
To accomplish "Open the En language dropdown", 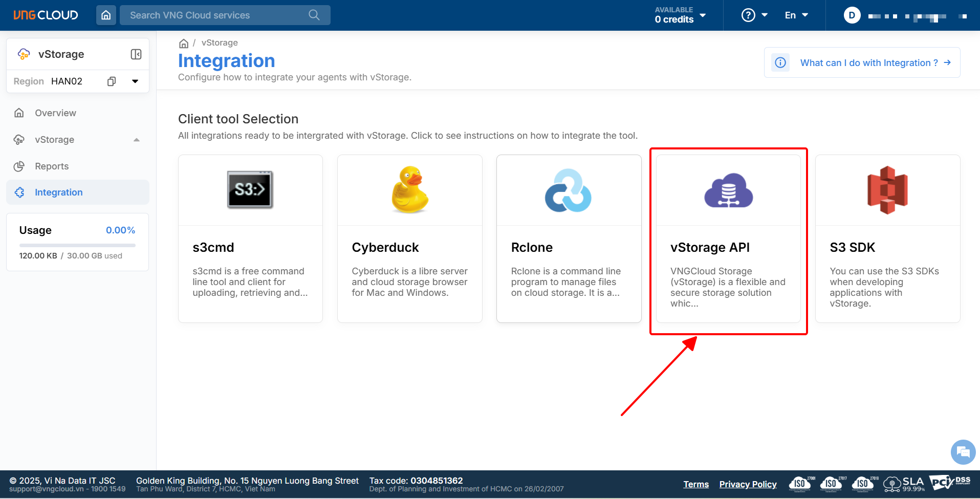I will [x=796, y=15].
